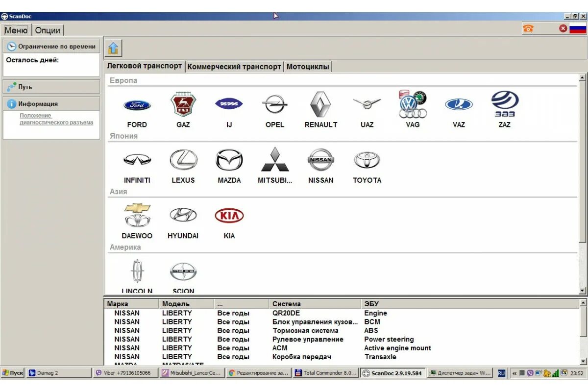Sort history by the Модель column
This screenshot has width=588, height=392.
(x=187, y=304)
